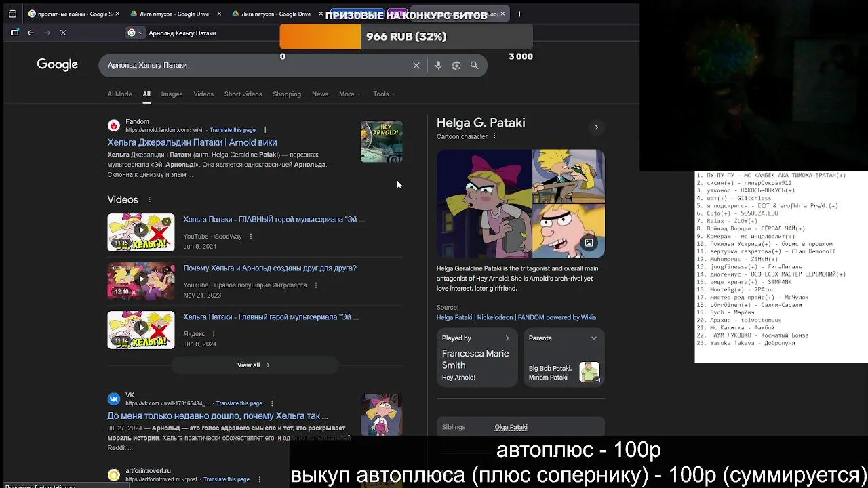Open 'Big Bob Pataki, Miriam Pataki' parents entry
The height and width of the screenshot is (488, 868).
coord(550,373)
